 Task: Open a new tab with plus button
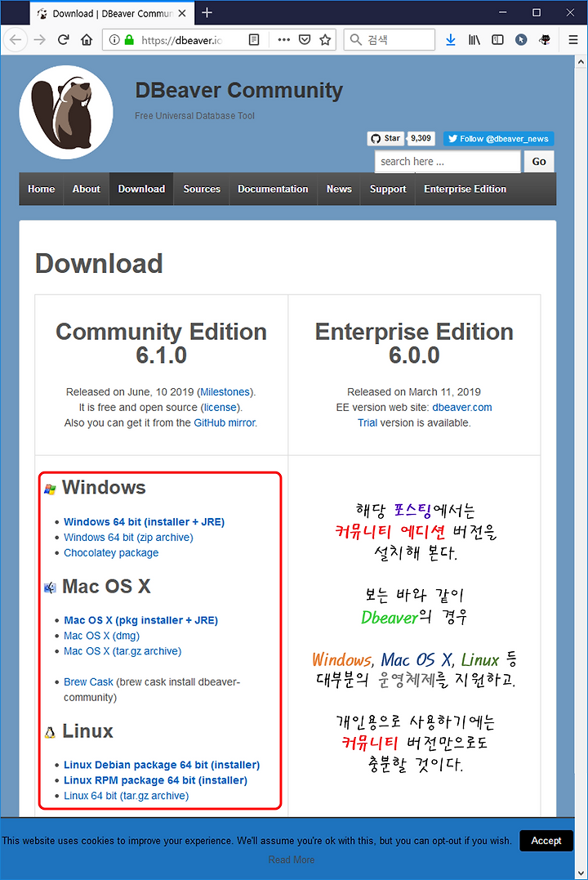coord(207,12)
